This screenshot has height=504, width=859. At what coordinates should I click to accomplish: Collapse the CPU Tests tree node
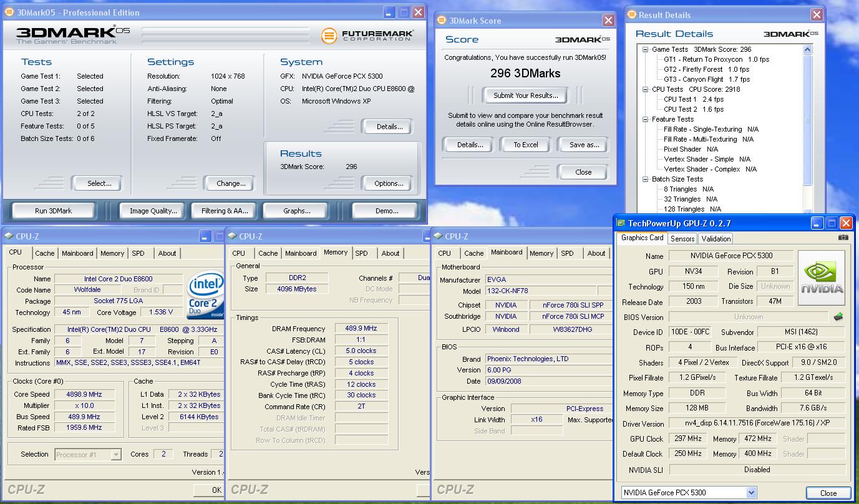646,89
